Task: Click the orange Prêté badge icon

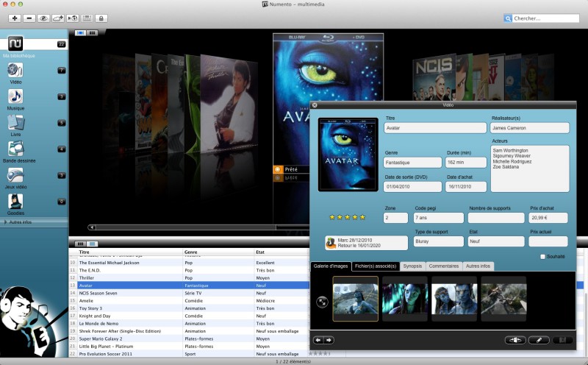Action: coord(278,169)
